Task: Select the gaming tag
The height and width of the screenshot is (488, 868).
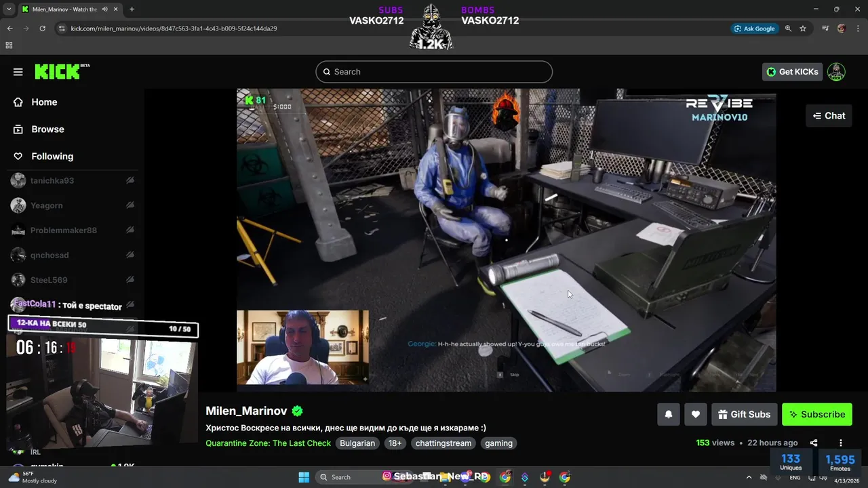Action: [498, 443]
